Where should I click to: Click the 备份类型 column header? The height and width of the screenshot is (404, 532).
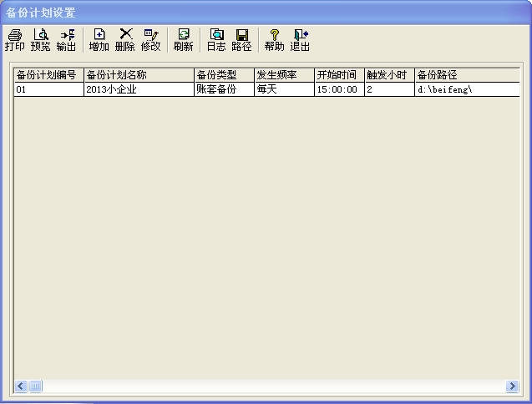click(225, 75)
